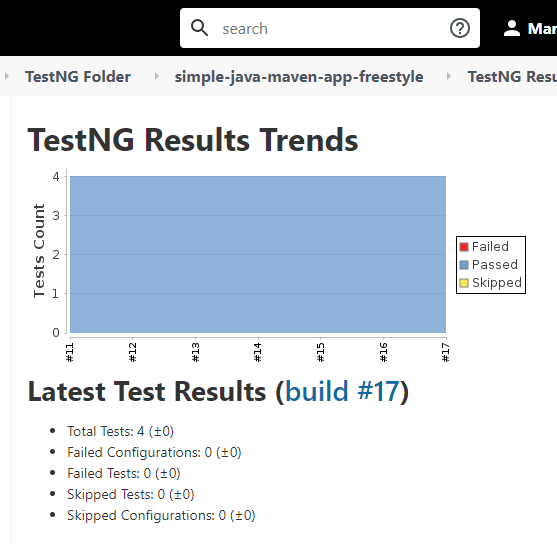
Task: Click the #14 build axis label
Action: [x=258, y=352]
